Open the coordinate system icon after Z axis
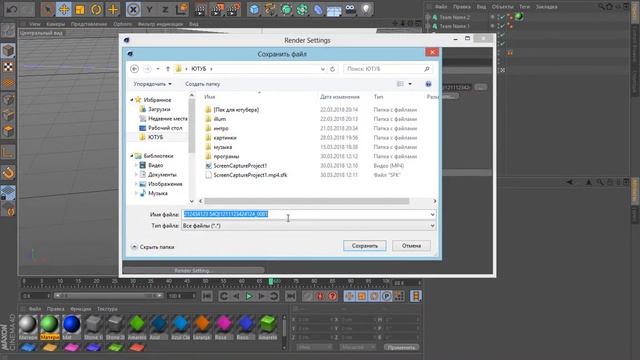640x360 pixels. (x=182, y=9)
